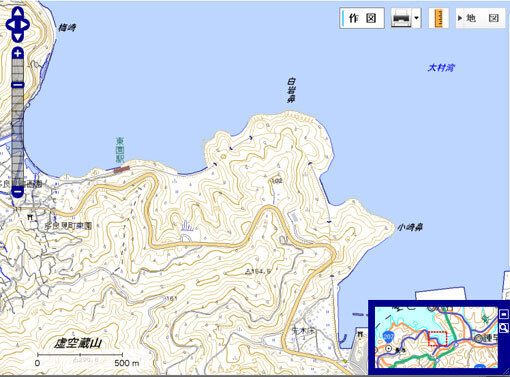Screen dimensions: 510x377
Task: Click the 多良見町東園 place label
Action: [x=68, y=226]
